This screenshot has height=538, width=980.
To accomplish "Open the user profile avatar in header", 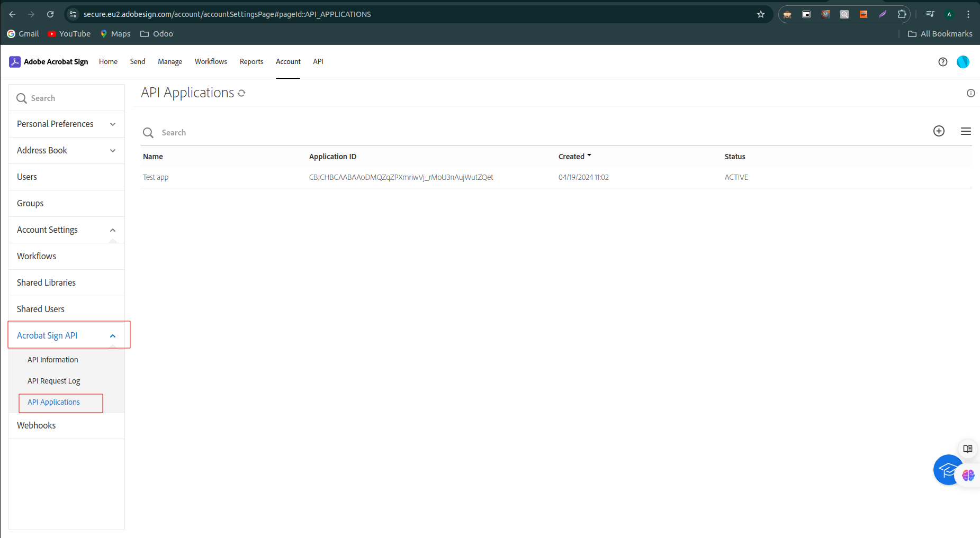I will (963, 62).
